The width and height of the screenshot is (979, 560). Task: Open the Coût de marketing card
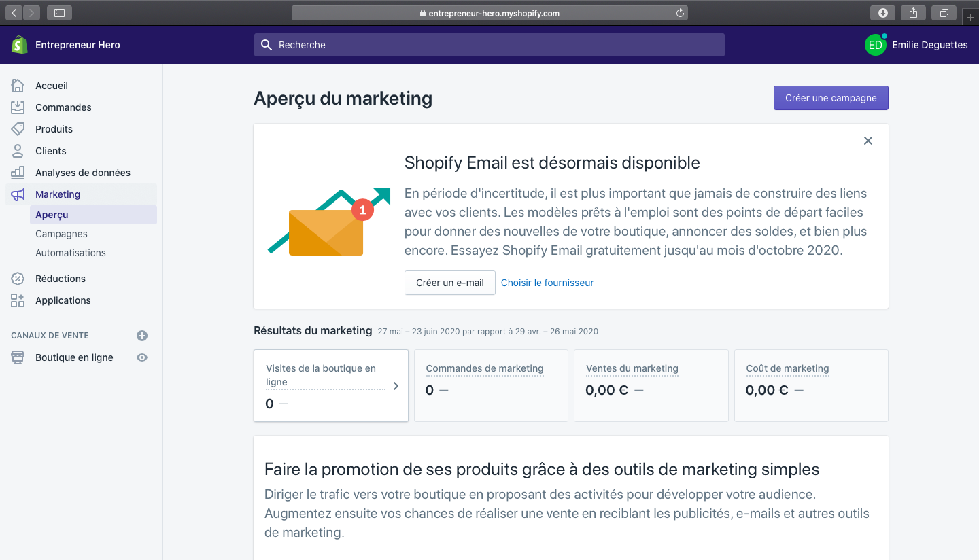(811, 385)
